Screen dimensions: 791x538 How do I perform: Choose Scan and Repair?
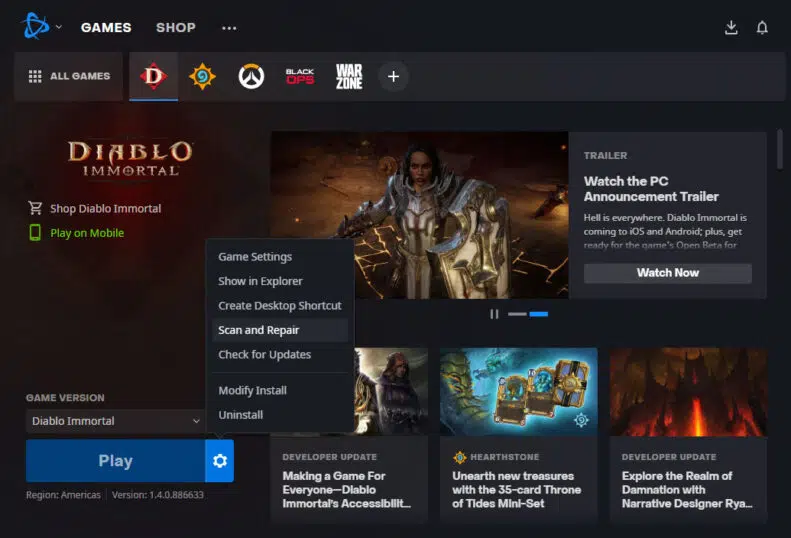[x=280, y=330]
